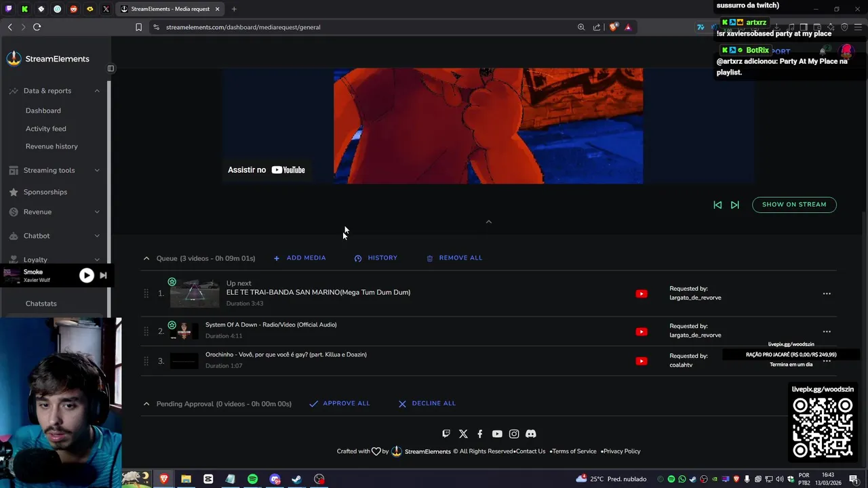
Task: Click the YouTube icon for ELE TE TRAI-BANDA SAN MARINO
Action: 642,293
